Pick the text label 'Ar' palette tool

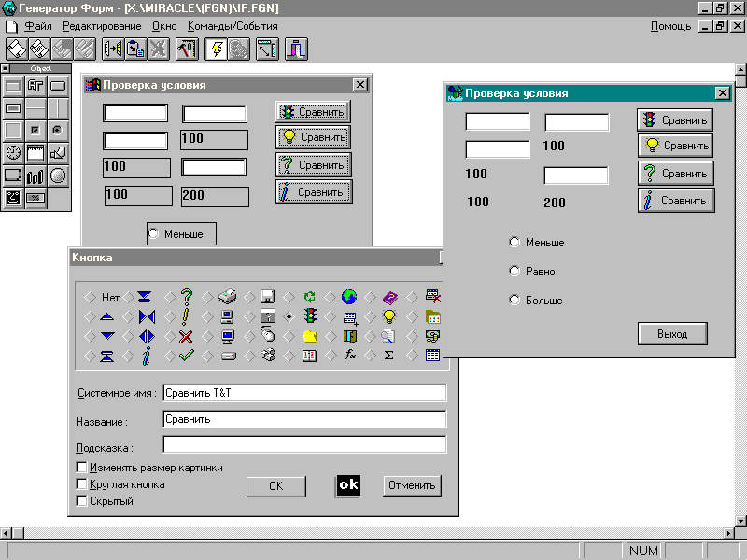(x=35, y=87)
